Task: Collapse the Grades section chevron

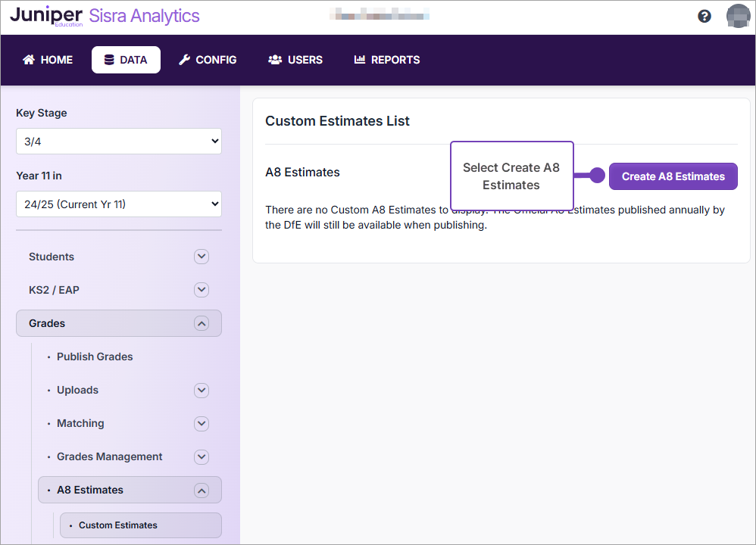Action: 201,323
